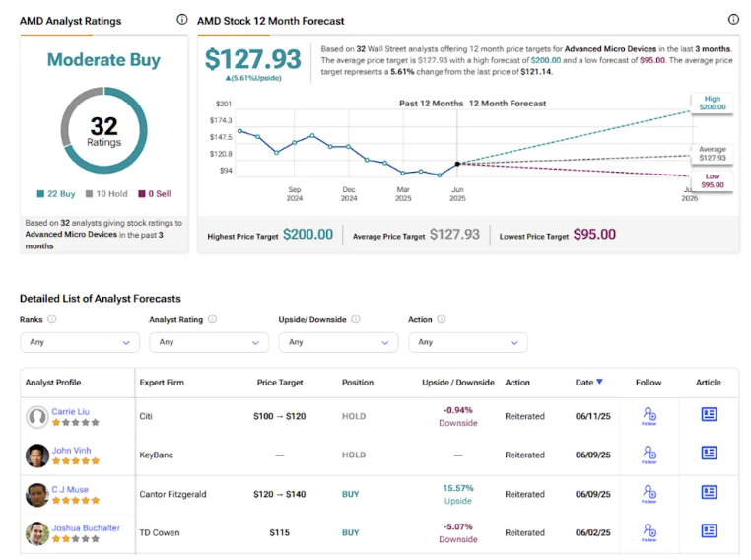
Task: Click Joshua Buchalter's profile photo
Action: (37, 533)
